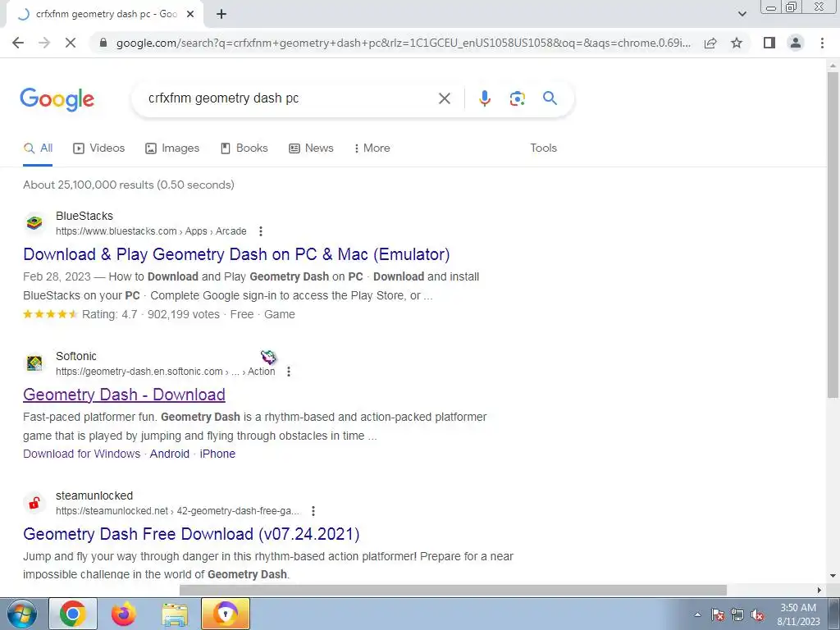Open the tab search dropdown arrow
The height and width of the screenshot is (630, 840).
pos(742,15)
